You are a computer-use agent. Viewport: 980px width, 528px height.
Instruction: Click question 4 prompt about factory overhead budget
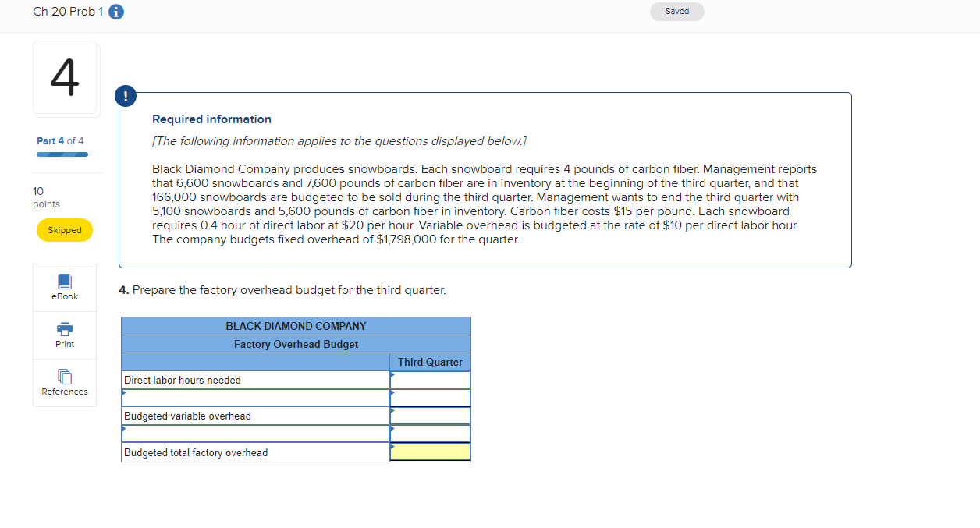[282, 290]
